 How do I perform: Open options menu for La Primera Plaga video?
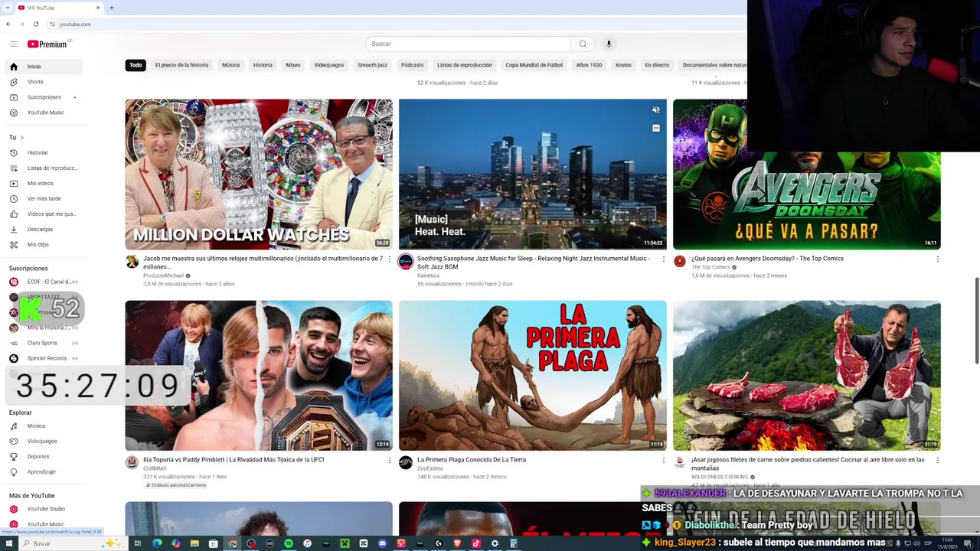pyautogui.click(x=664, y=460)
